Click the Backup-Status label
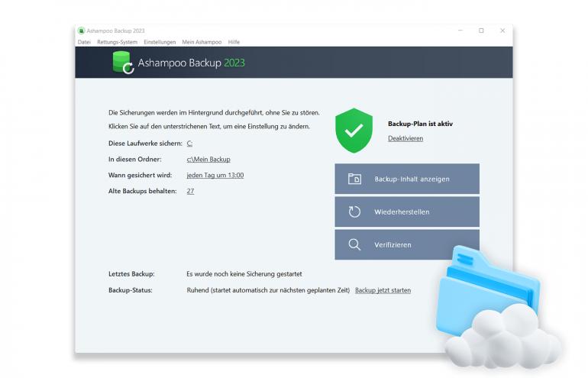This screenshot has height=378, width=588. [130, 290]
